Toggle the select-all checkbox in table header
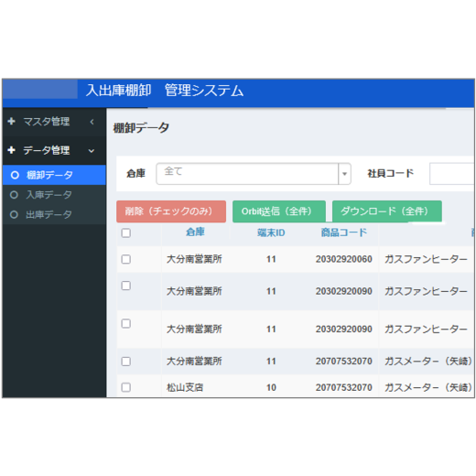 126,233
